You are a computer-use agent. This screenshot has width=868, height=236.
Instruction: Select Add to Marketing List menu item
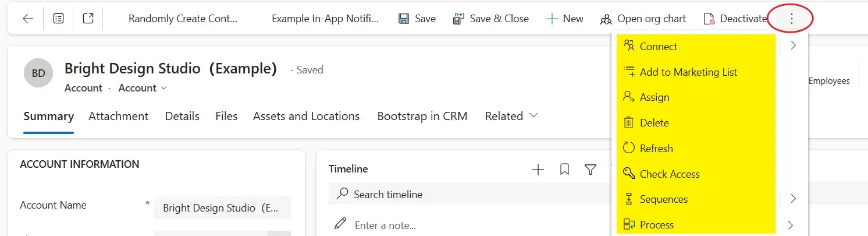688,72
